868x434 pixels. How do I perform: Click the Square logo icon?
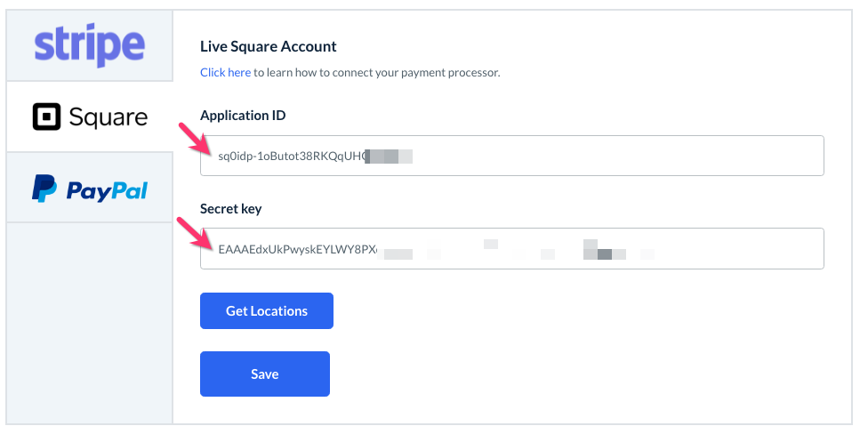pos(46,117)
